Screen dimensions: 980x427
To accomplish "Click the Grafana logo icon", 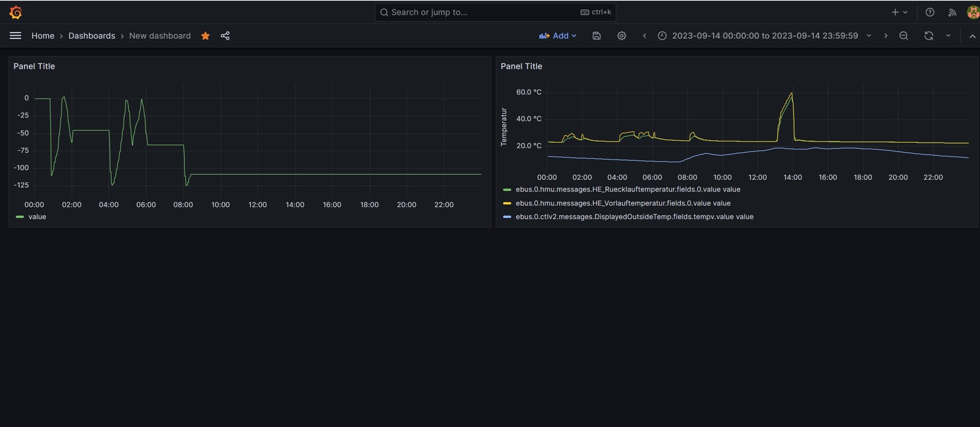I will click(16, 12).
